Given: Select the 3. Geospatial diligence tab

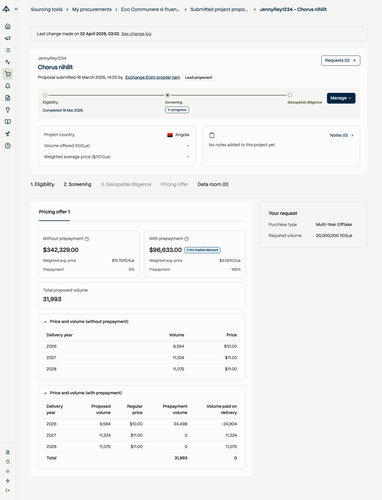Looking at the screenshot, I should 126,184.
